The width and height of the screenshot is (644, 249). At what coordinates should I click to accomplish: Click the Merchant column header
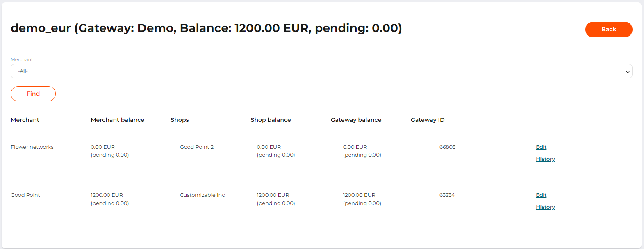[25, 120]
